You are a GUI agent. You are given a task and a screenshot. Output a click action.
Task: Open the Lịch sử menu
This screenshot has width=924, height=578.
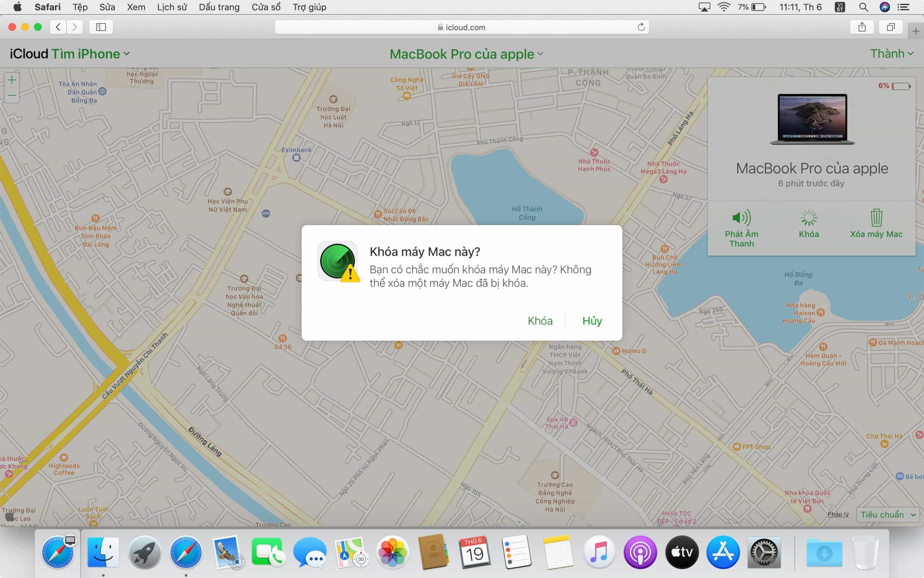172,7
